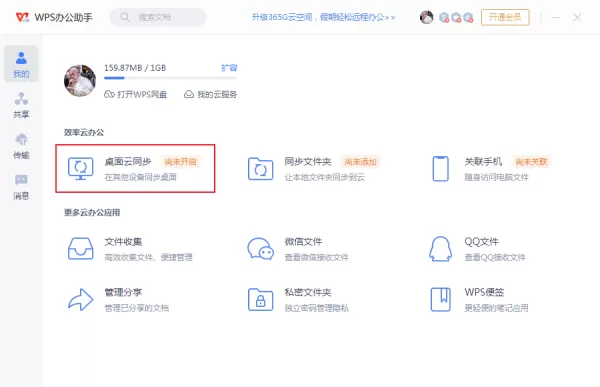The height and width of the screenshot is (387, 600).
Task: Click the 尚未添加 status tag
Action: click(360, 162)
